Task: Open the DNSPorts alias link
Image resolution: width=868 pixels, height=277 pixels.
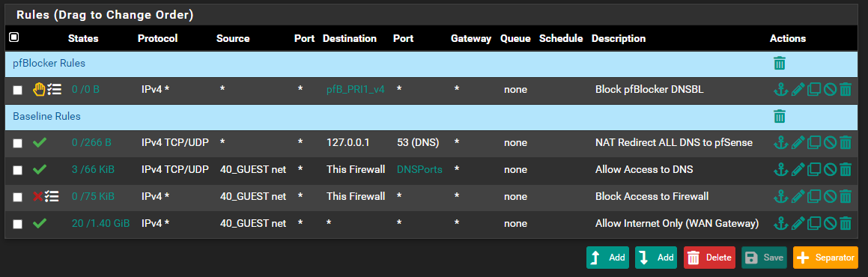Action: [x=419, y=170]
